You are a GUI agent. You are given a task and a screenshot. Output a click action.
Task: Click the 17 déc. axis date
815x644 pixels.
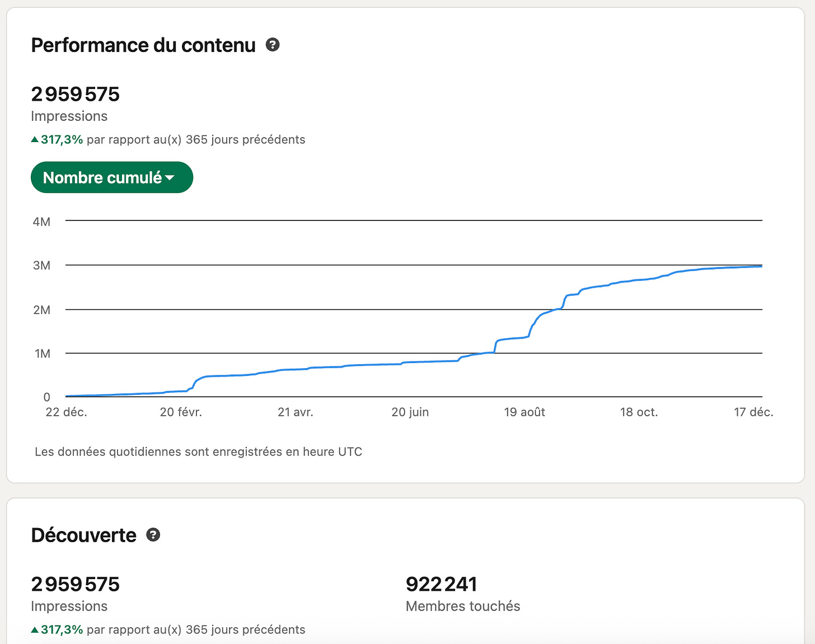tap(753, 412)
